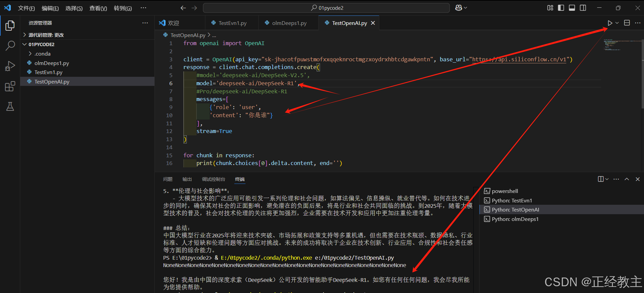Collapse the 01PYCODE2 folder section
The height and width of the screenshot is (293, 644).
[87, 44]
